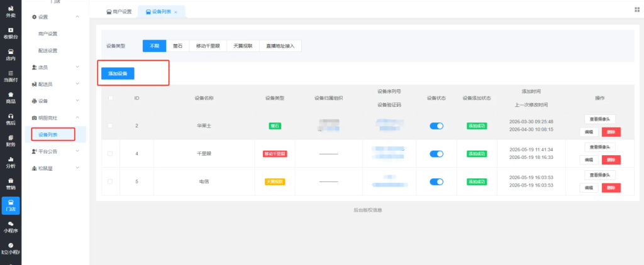Click 编辑 for the 华莱士 row
This screenshot has width=644, height=265.
pyautogui.click(x=589, y=132)
